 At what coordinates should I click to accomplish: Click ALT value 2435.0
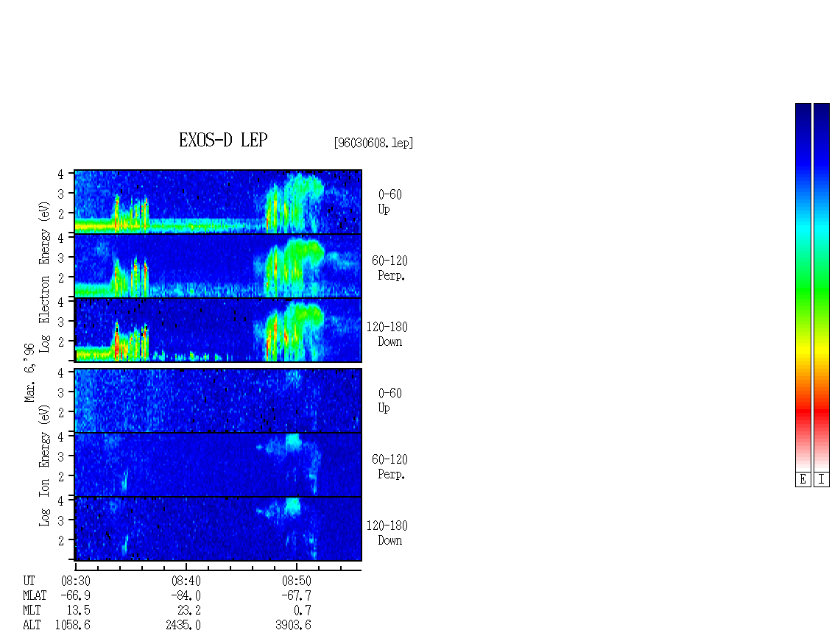click(x=183, y=626)
